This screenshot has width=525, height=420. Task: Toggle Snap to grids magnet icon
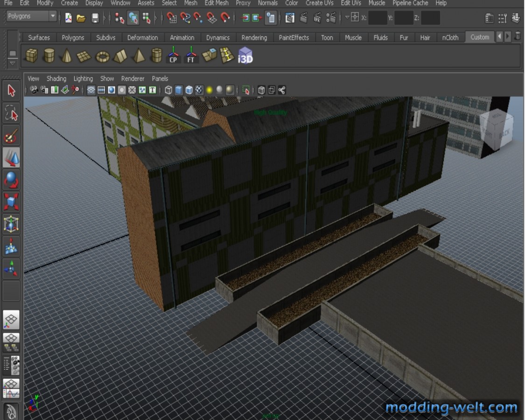tap(172, 18)
